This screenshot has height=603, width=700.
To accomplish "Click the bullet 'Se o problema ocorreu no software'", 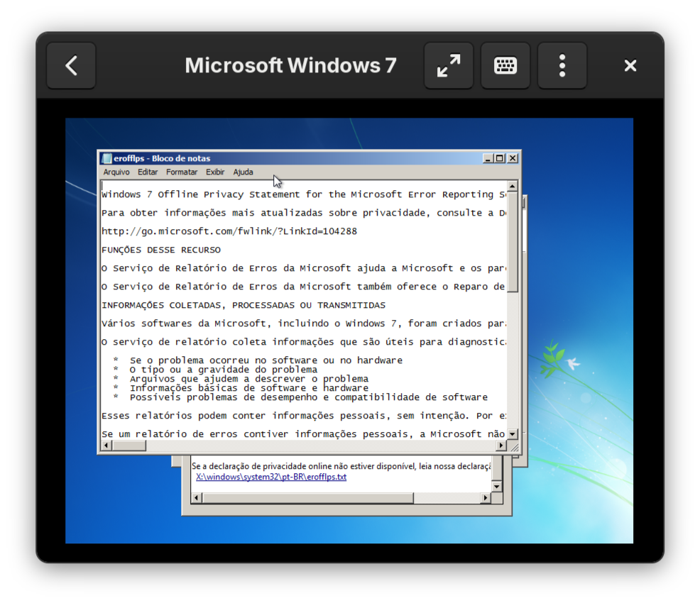I will 266,360.
